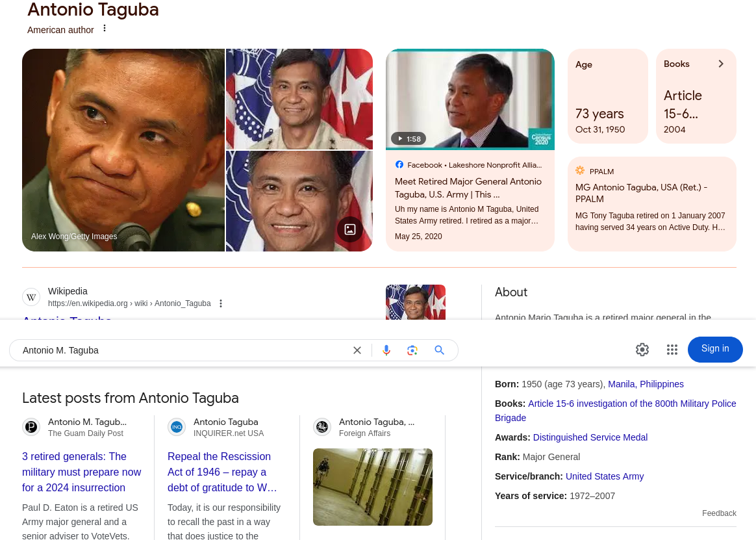Open Foreign Affairs prison corridor image
Screen dimensions: 756x540
pyautogui.click(x=373, y=487)
